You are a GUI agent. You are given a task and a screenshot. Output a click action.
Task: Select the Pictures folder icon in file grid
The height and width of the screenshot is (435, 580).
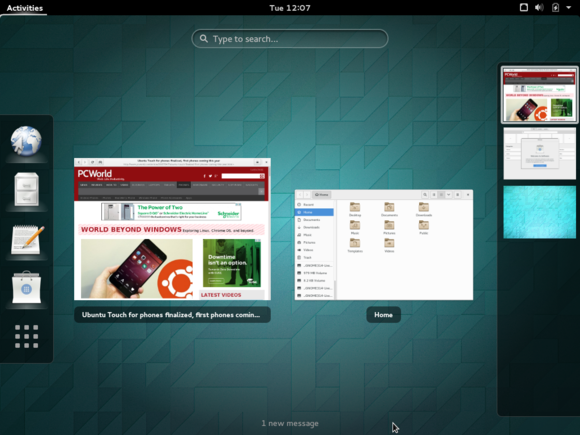389,225
